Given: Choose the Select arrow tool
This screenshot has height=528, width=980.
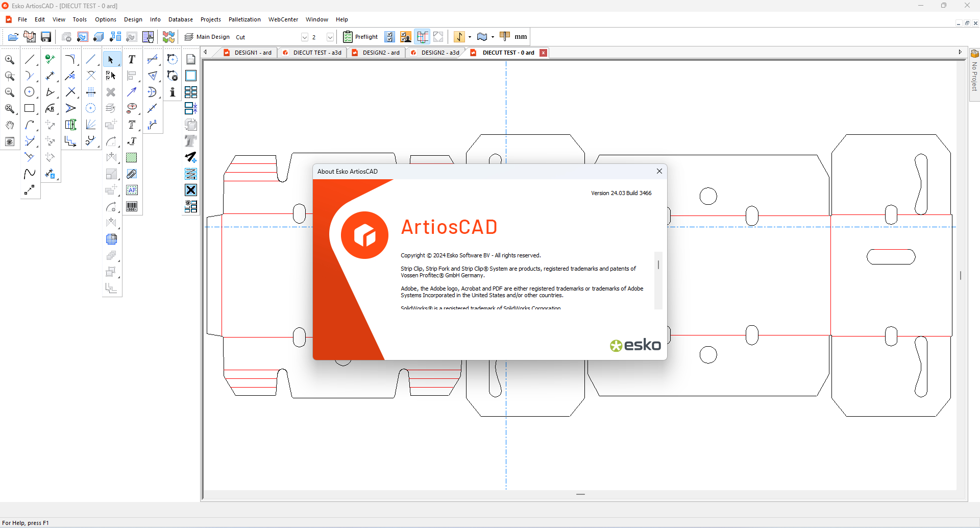Looking at the screenshot, I should coord(111,60).
